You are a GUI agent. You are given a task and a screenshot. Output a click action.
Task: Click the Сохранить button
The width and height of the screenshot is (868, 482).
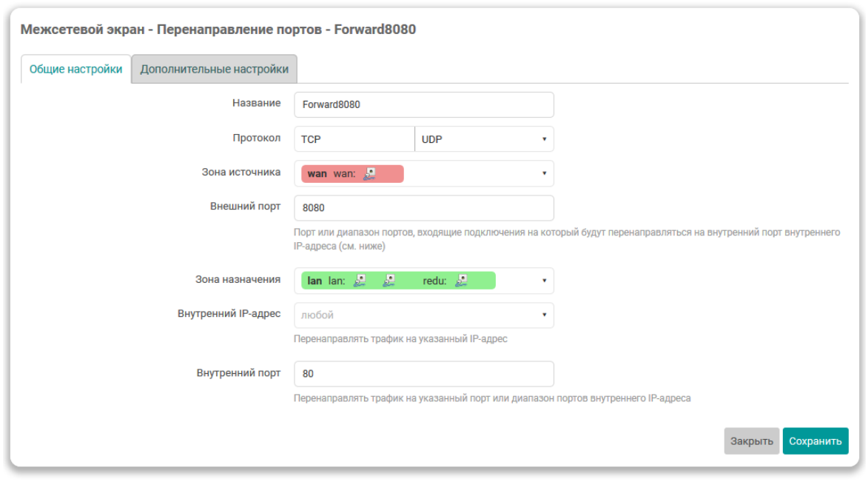click(x=815, y=441)
